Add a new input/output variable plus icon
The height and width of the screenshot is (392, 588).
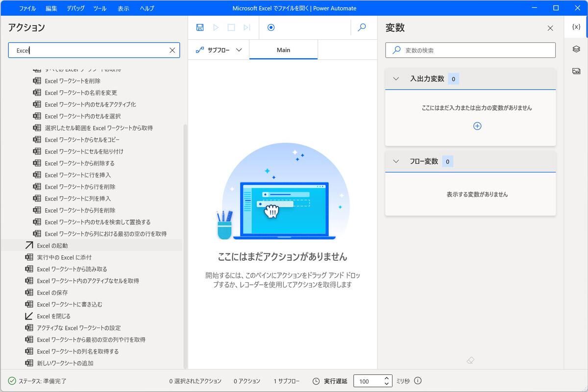tap(477, 126)
